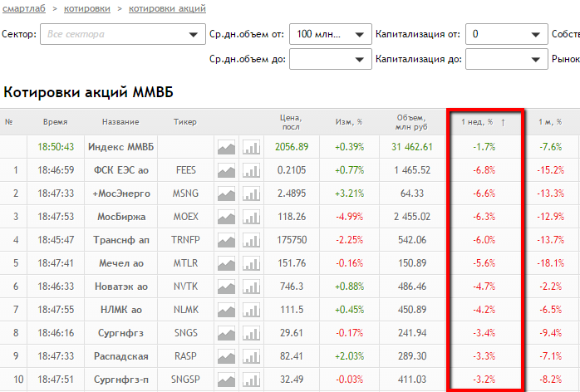Expand the Сектор dropdown
The width and height of the screenshot is (580, 392).
pyautogui.click(x=184, y=35)
